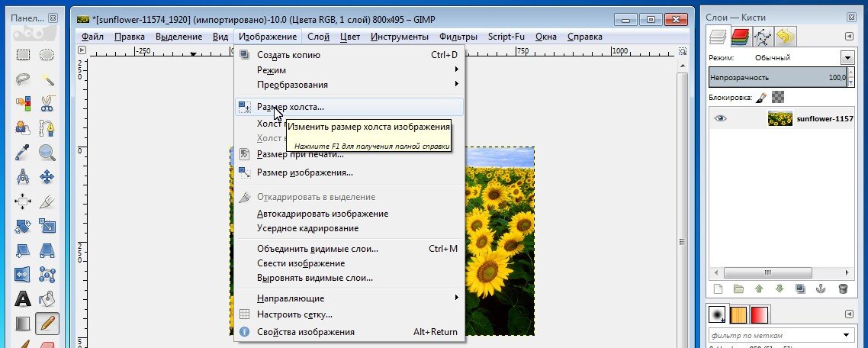Image resolution: width=868 pixels, height=348 pixels.
Task: Choose Создать копию menu entry
Action: (x=350, y=55)
